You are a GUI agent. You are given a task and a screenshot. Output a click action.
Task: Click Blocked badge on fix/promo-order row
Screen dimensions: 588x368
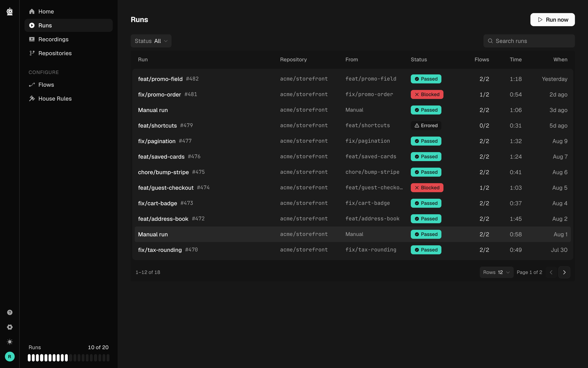click(x=427, y=94)
